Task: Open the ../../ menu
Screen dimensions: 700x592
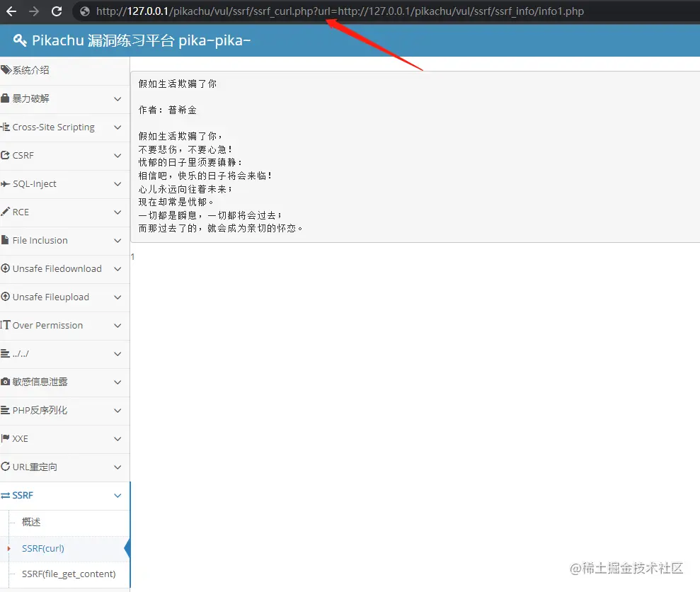Action: 21,354
